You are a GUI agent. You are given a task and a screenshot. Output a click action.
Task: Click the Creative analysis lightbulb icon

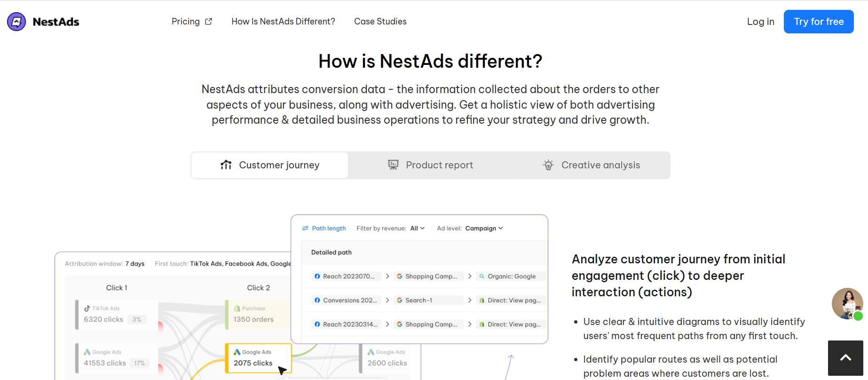coord(548,165)
